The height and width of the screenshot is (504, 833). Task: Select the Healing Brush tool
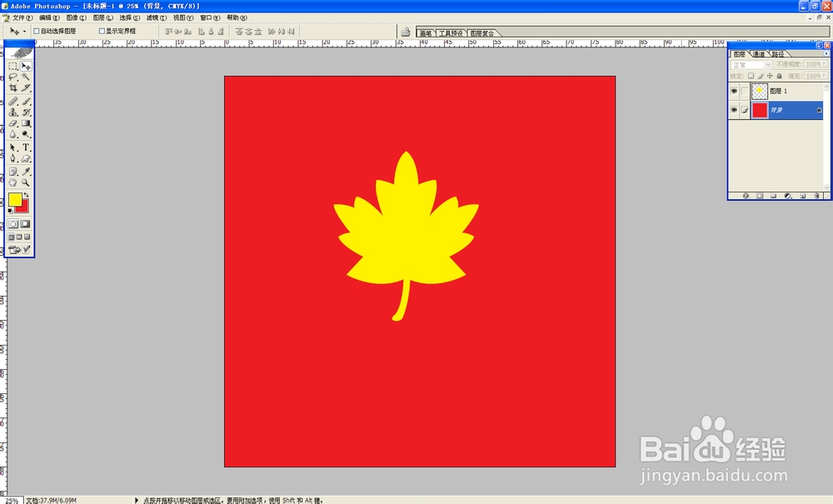pos(13,101)
